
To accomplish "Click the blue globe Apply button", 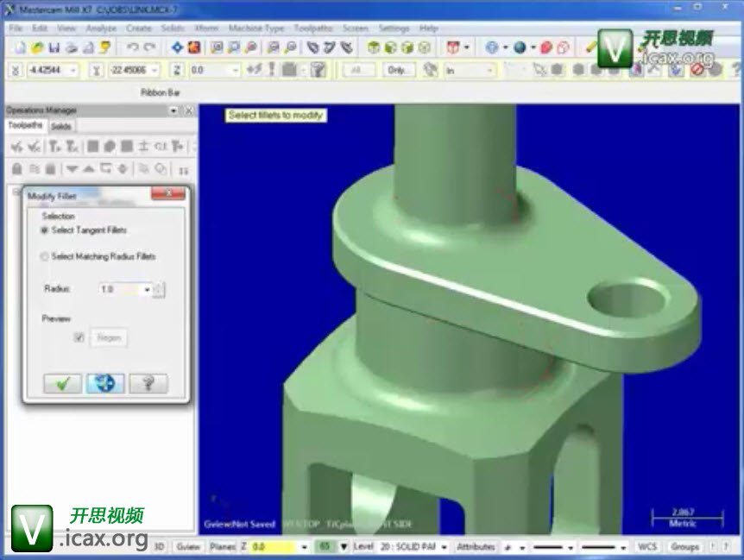I will tap(105, 384).
